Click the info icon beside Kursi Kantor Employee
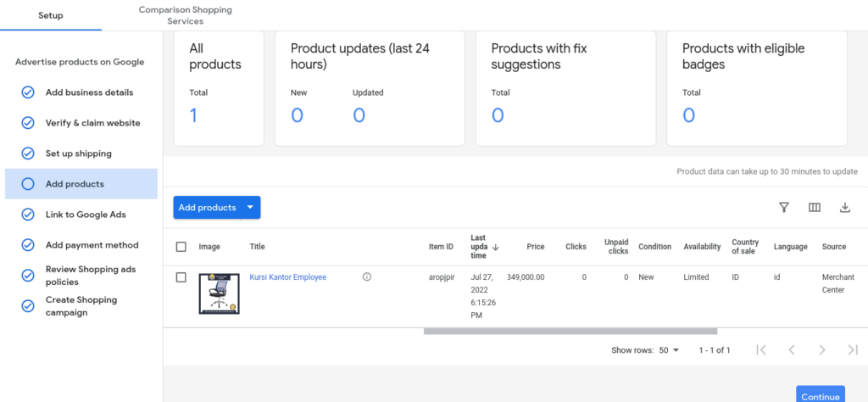This screenshot has height=402, width=868. [366, 276]
